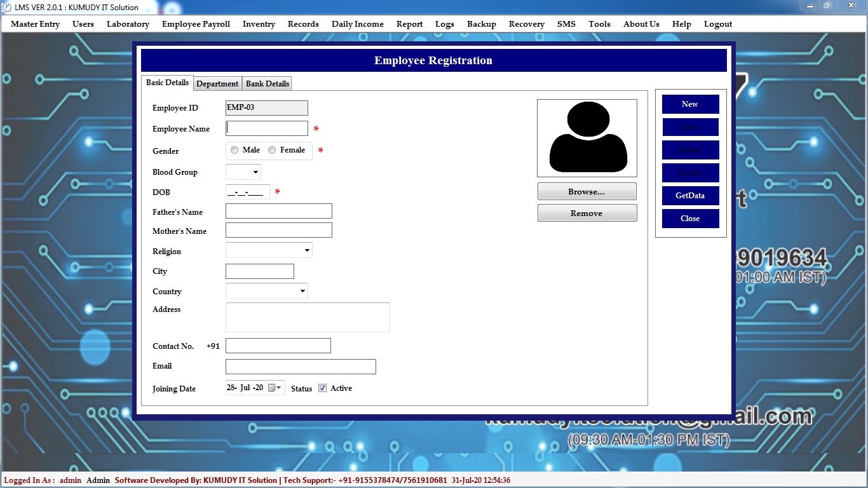The image size is (868, 488).
Task: Focus the Employee Name text field
Action: click(x=267, y=128)
